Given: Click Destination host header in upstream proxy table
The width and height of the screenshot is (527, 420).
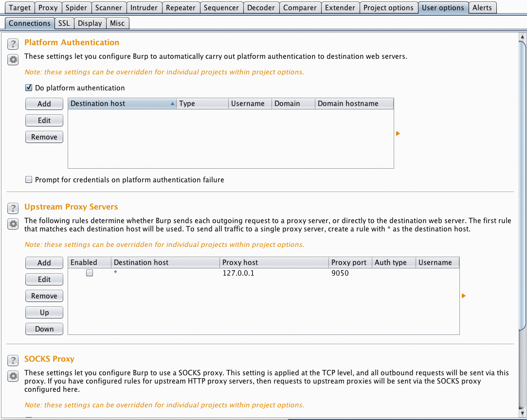Looking at the screenshot, I should coord(165,262).
